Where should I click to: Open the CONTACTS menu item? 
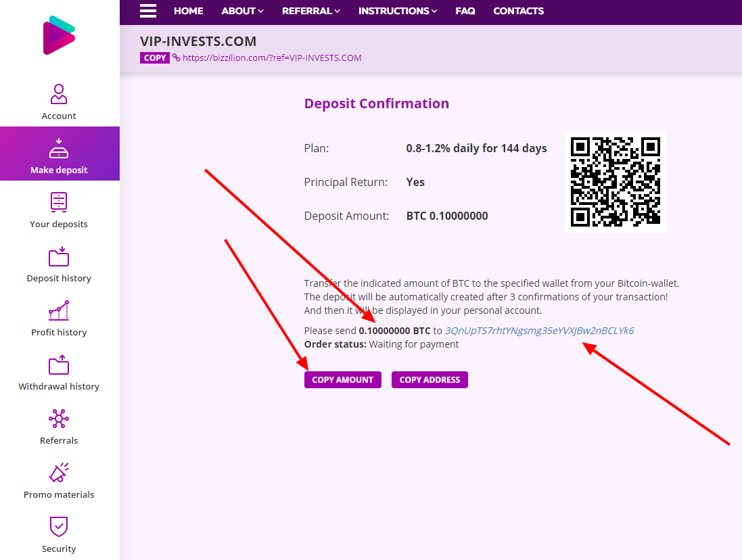pos(518,11)
